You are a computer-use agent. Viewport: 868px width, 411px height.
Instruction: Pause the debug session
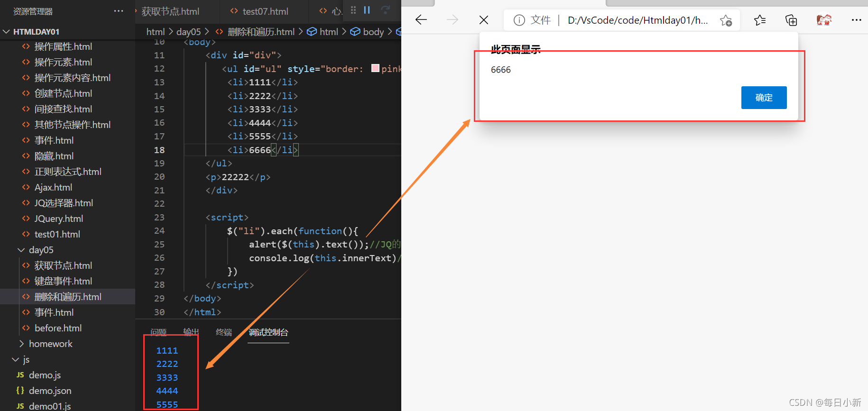(367, 10)
